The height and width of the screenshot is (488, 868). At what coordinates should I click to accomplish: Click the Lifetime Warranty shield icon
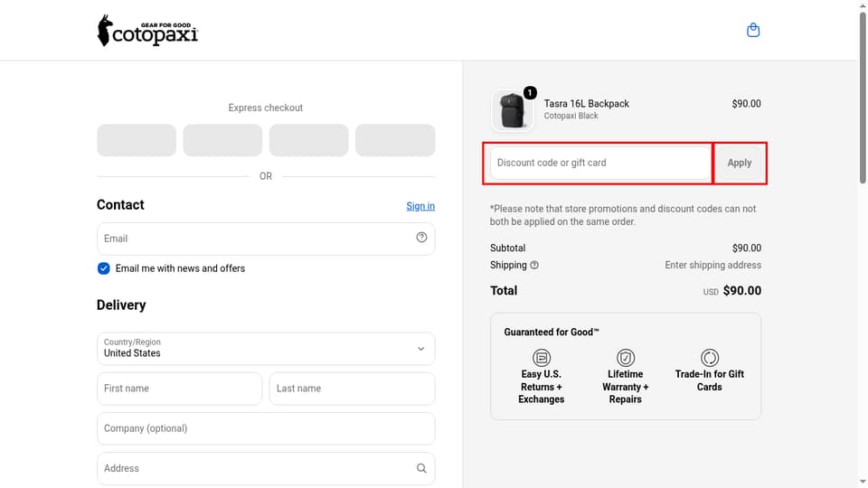(626, 358)
